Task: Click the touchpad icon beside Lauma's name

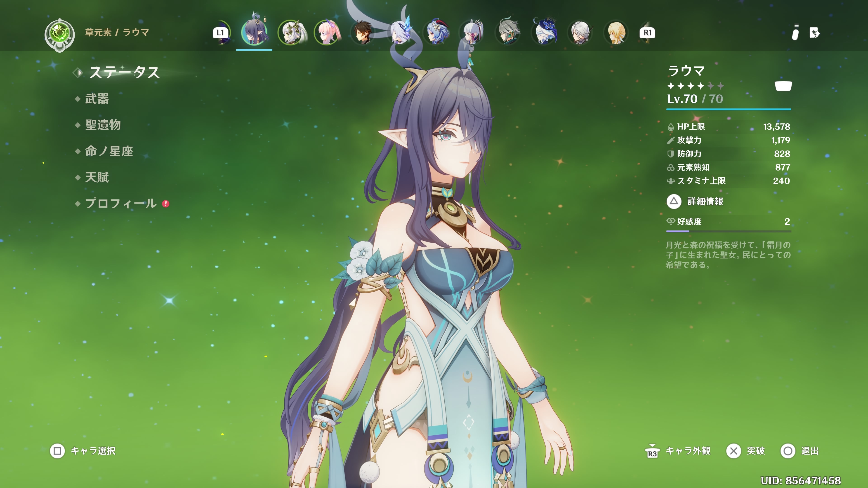Action: pyautogui.click(x=783, y=86)
